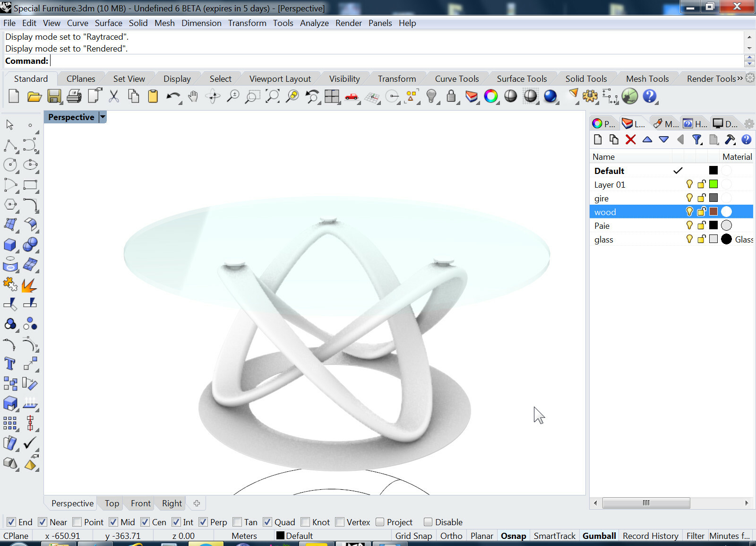Enable the Vertex osnap checkbox

[340, 522]
